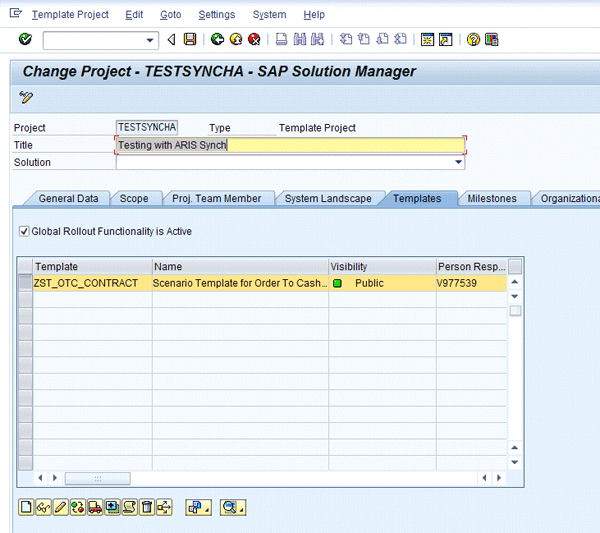Click the pencil edit icon below table

click(x=60, y=508)
